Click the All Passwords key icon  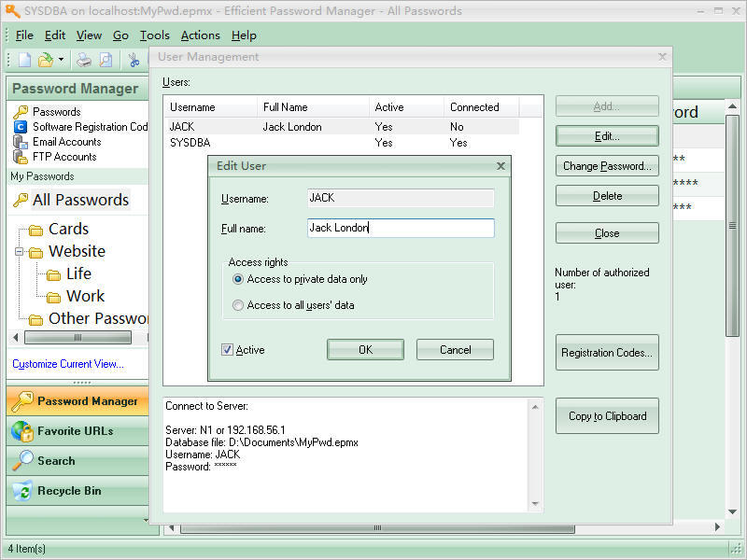click(21, 200)
